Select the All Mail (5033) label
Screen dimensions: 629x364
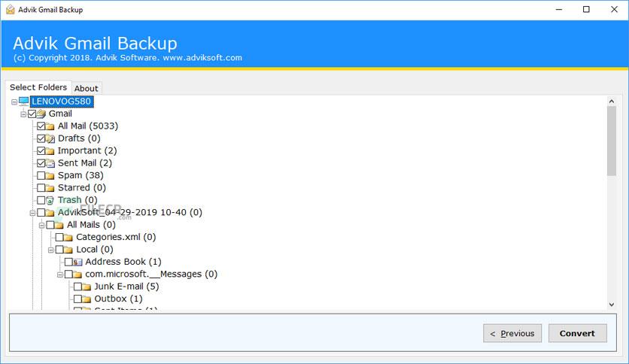click(x=88, y=126)
